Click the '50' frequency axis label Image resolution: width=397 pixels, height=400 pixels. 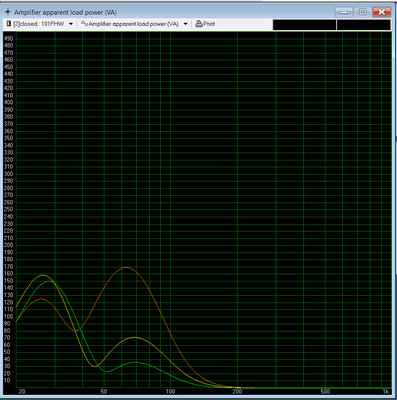point(104,392)
